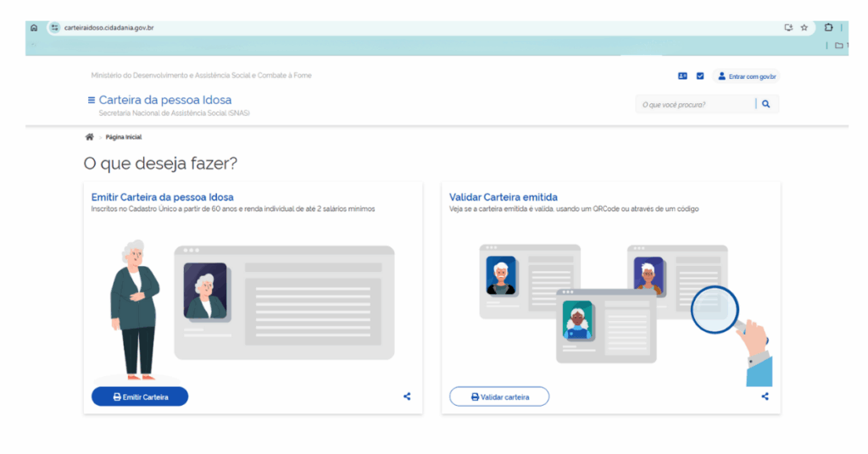The height and width of the screenshot is (454, 868).
Task: Click the address bar URL carteiraidoso.cidadania.gov.br
Action: point(108,28)
